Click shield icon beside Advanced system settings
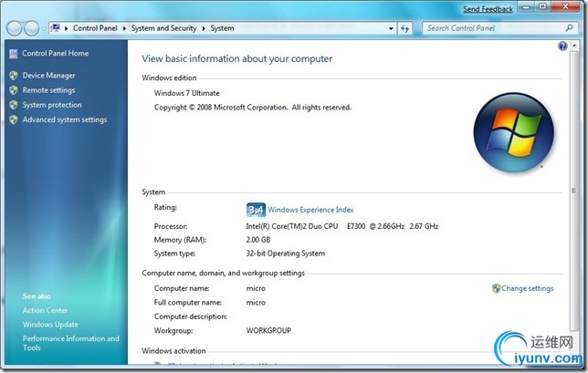This screenshot has height=373, width=588. (x=14, y=119)
